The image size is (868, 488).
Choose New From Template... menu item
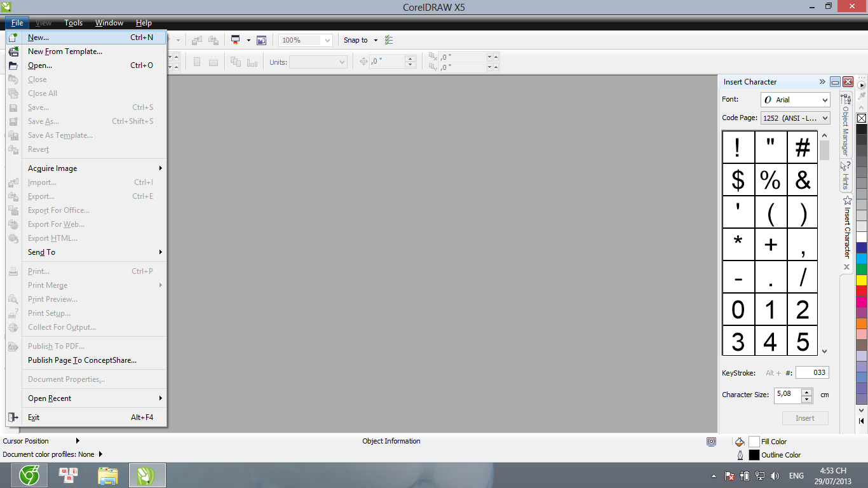pos(86,51)
